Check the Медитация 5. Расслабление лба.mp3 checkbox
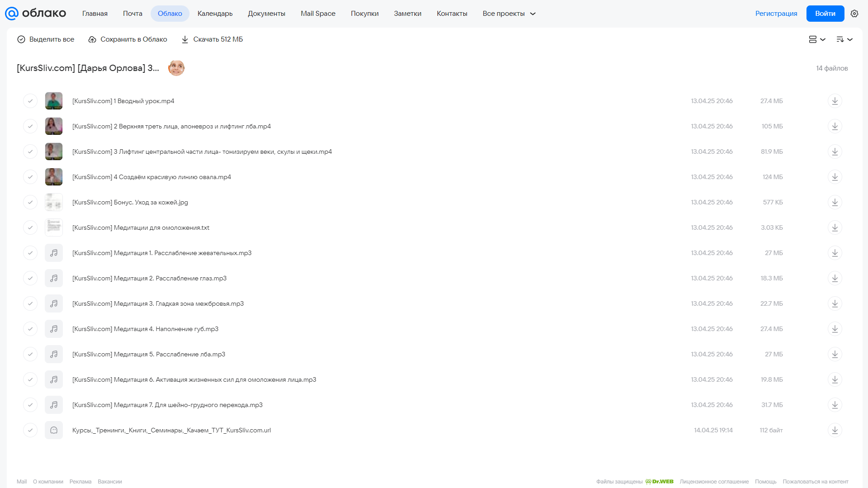This screenshot has height=488, width=868. [x=30, y=354]
